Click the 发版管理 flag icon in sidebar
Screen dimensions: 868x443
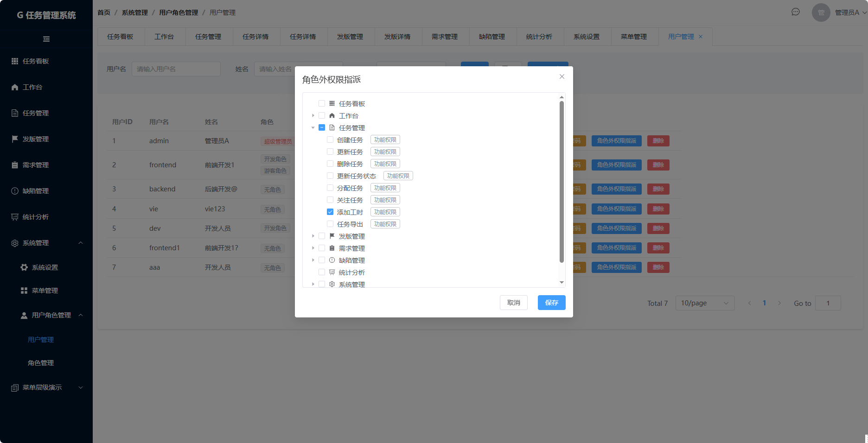(15, 139)
